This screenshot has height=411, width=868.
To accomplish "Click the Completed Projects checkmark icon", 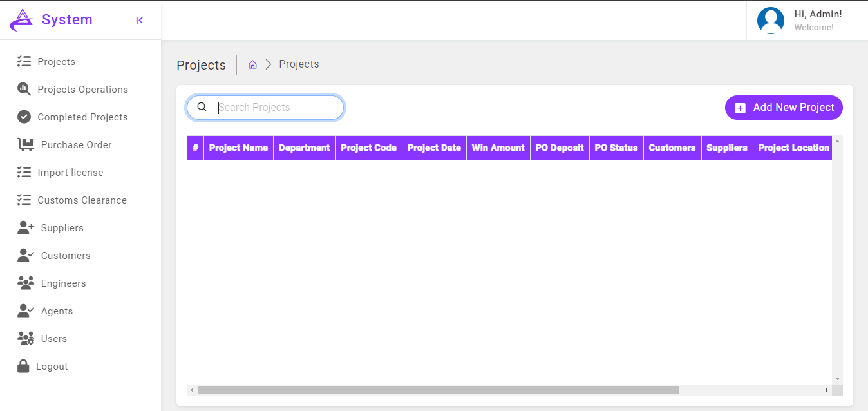I will [24, 117].
